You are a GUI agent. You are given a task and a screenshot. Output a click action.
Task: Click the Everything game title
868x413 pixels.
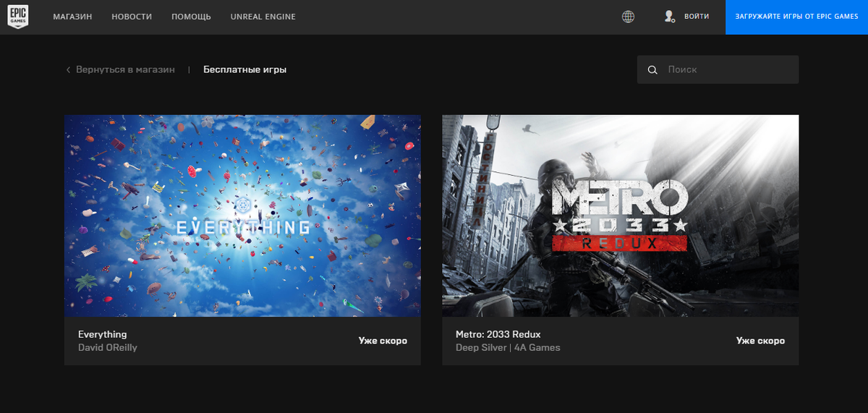point(102,334)
